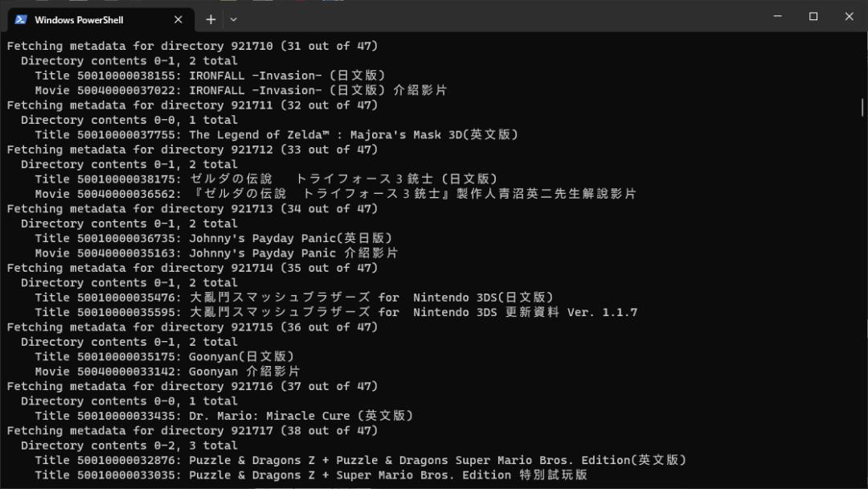
Task: Open the new tab profile dropdown
Action: point(234,19)
